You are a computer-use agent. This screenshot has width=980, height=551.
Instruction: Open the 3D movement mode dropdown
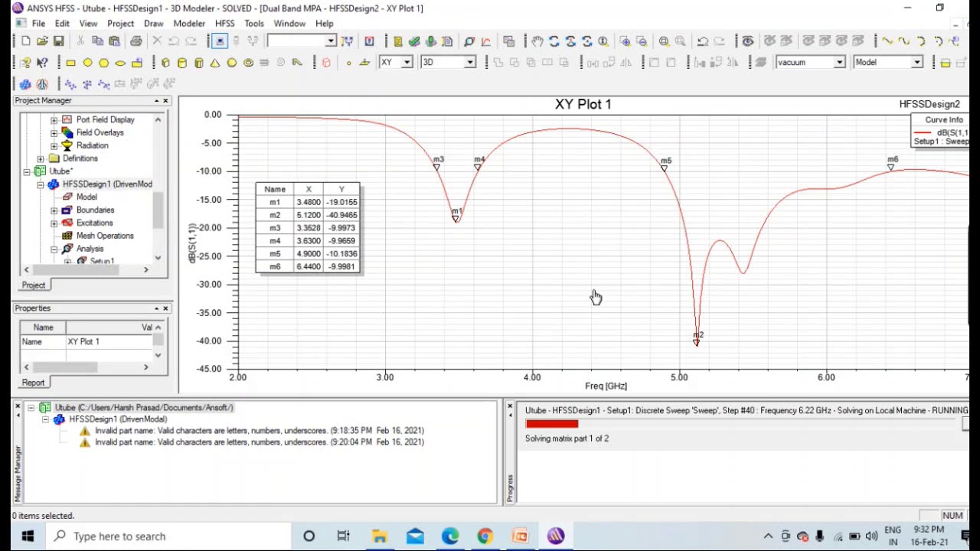point(469,63)
